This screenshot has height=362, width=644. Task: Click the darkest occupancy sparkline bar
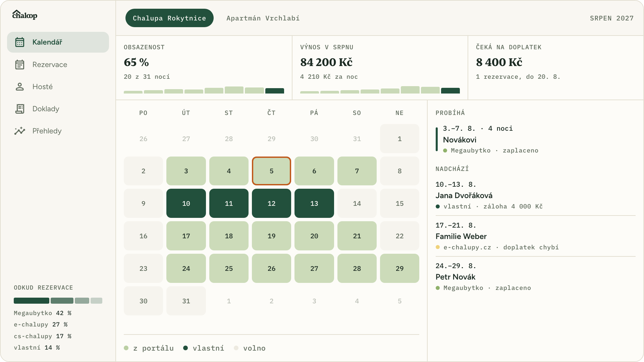click(x=275, y=91)
